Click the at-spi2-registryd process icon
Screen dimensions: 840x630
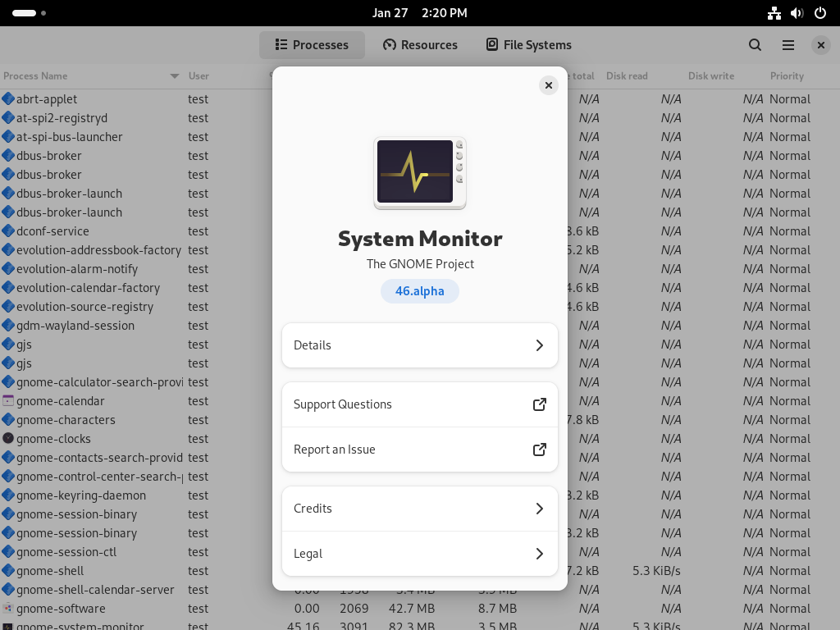pos(8,117)
